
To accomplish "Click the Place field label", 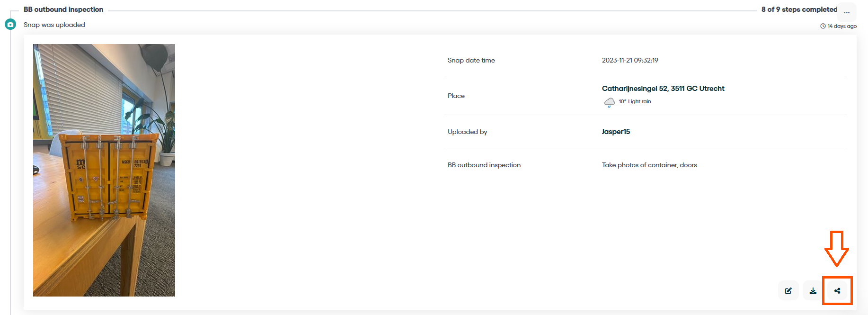I will click(456, 96).
